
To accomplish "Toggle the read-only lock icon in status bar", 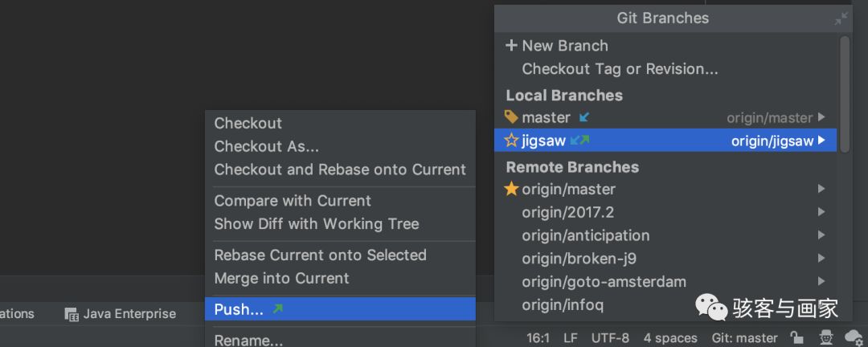I will (x=796, y=337).
